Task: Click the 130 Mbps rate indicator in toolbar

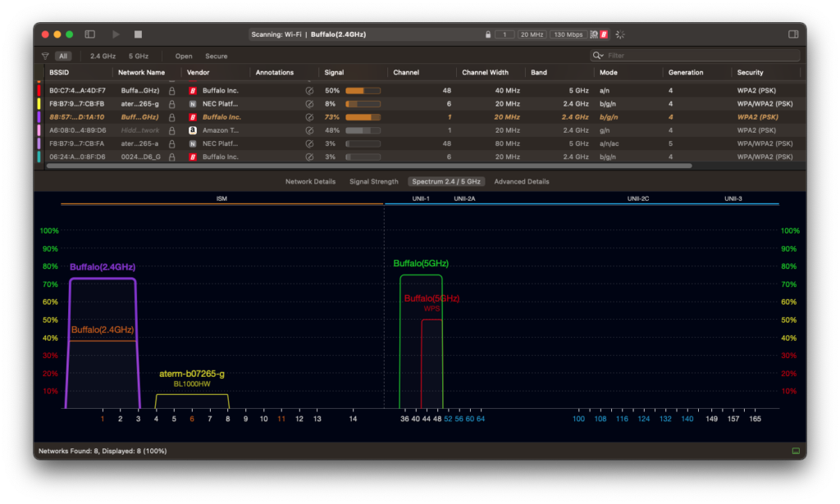Action: click(568, 34)
